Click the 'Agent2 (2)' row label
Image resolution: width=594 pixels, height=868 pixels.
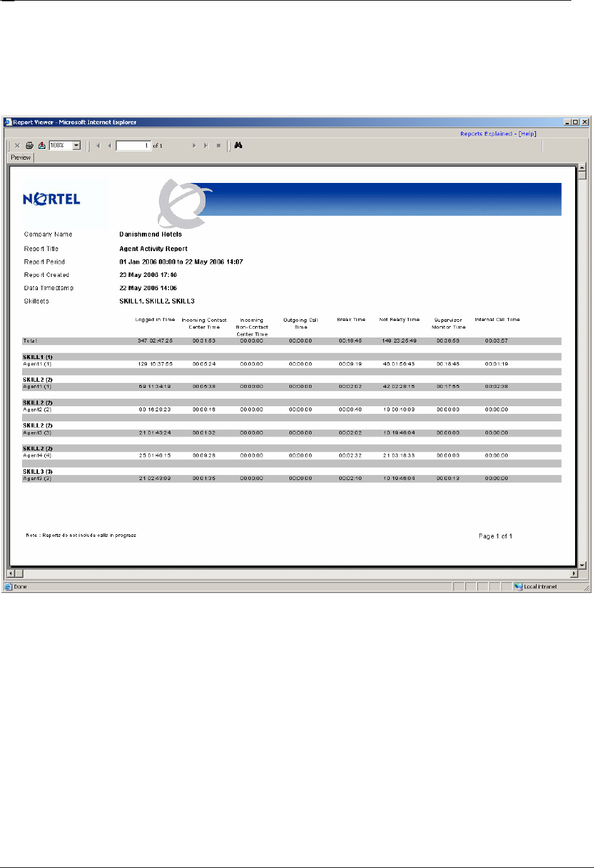37,410
